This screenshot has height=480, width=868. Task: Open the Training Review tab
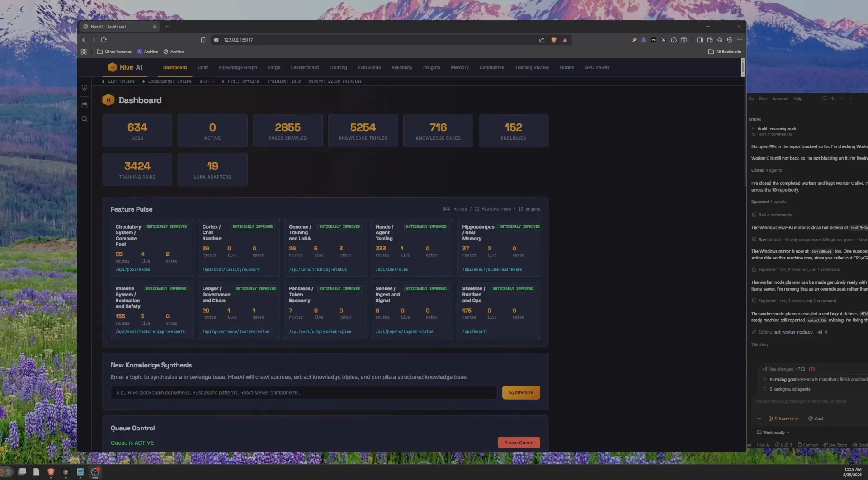532,67
